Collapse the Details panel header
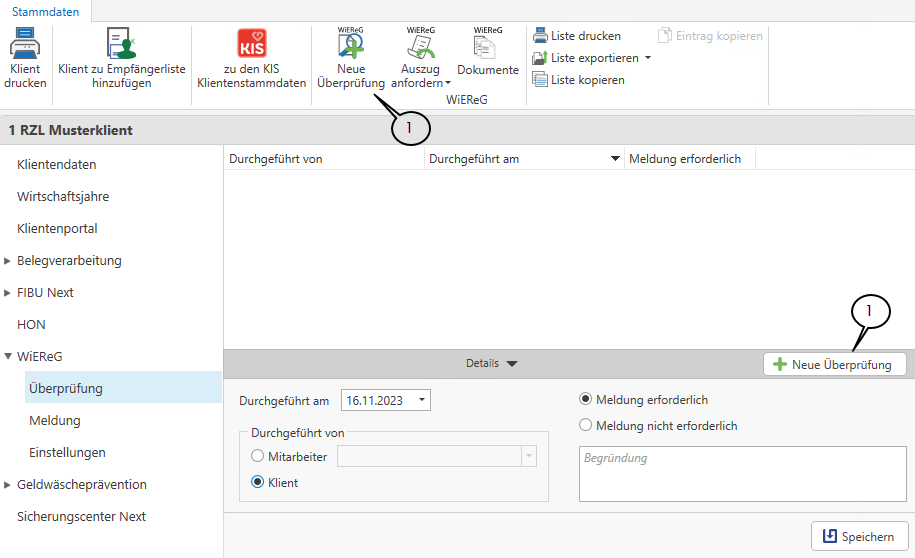 click(x=492, y=364)
